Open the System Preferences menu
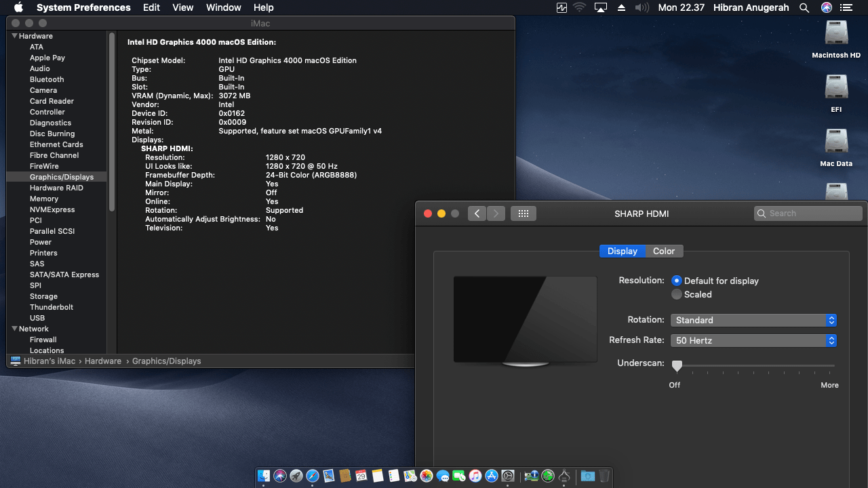The width and height of the screenshot is (868, 488). (83, 7)
